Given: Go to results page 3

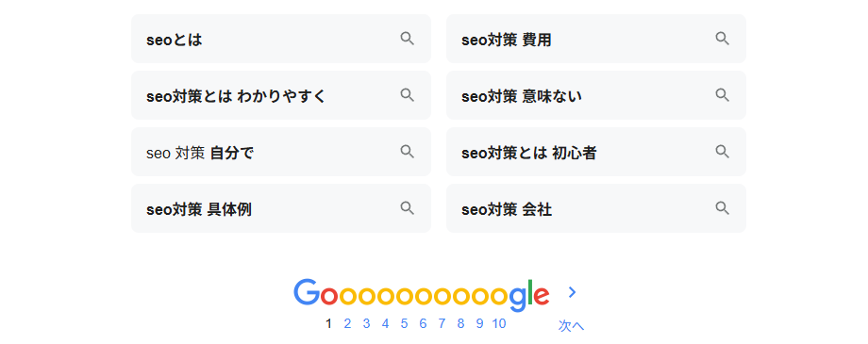Looking at the screenshot, I should click(x=366, y=323).
